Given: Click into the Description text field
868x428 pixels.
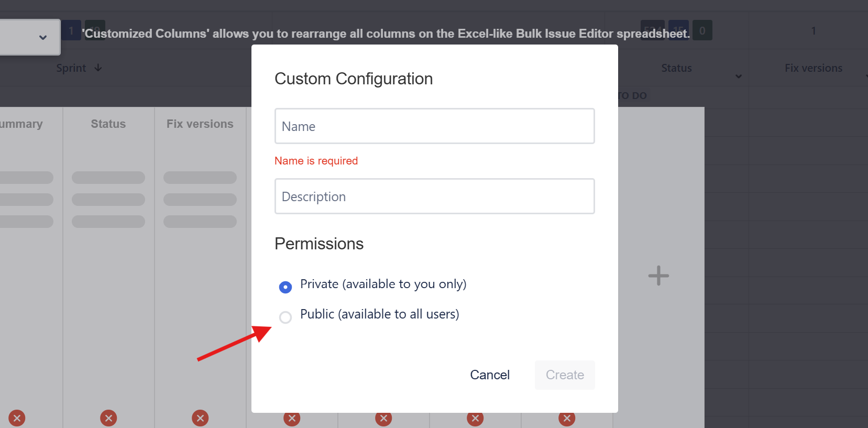Looking at the screenshot, I should point(434,196).
